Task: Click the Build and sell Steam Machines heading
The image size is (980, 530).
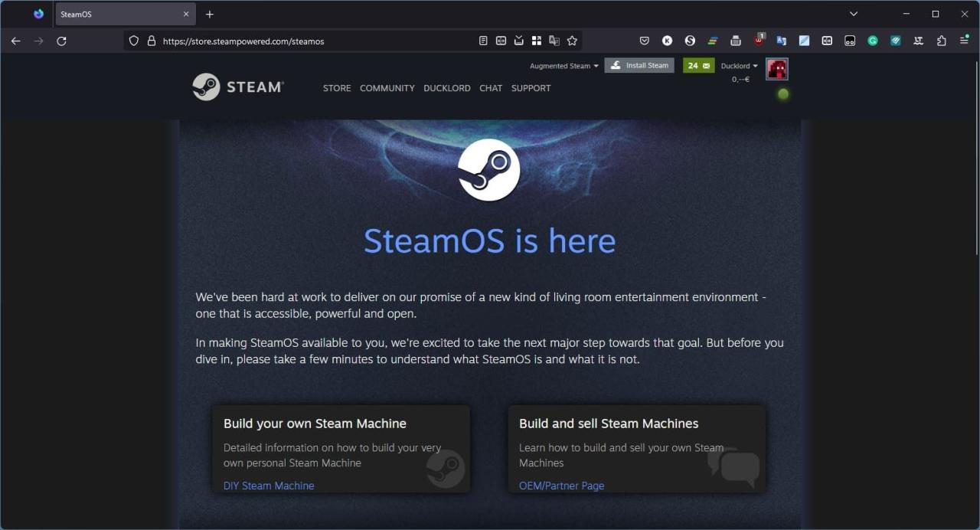Action: [x=609, y=424]
